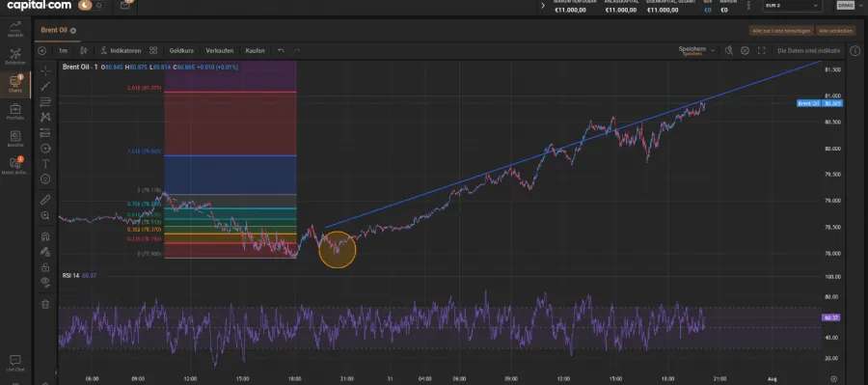Select Geldkurs price type
Viewport: 868px width, 385px height.
pyautogui.click(x=181, y=50)
